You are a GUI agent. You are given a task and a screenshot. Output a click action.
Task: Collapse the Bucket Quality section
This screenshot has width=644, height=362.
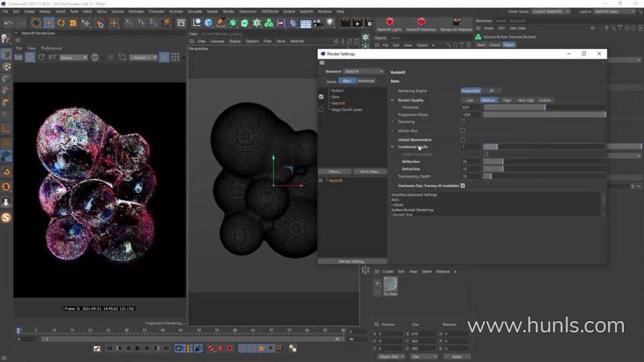(393, 100)
